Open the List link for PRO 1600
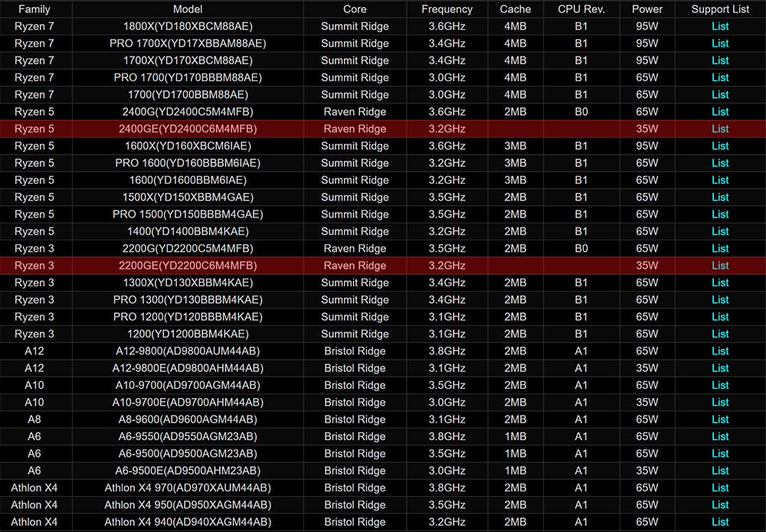This screenshot has height=532, width=766. (x=720, y=163)
